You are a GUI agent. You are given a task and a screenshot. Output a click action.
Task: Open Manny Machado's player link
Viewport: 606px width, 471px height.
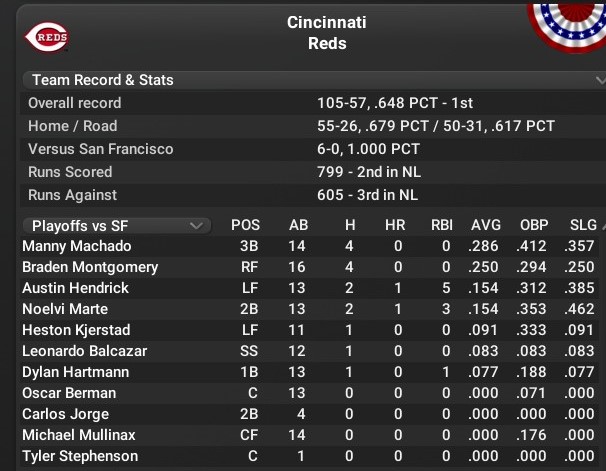click(77, 246)
